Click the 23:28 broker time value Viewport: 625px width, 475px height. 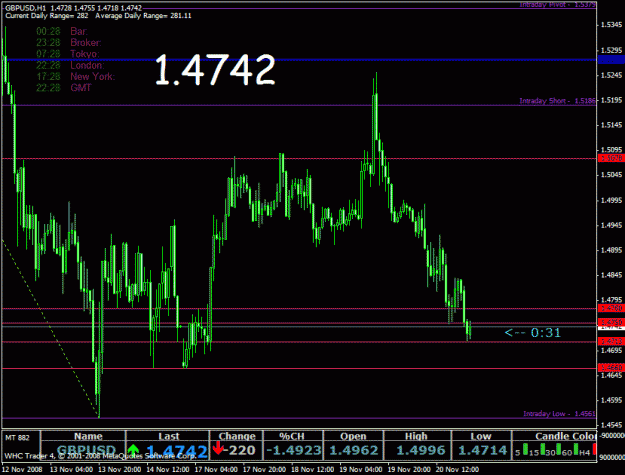[48, 43]
